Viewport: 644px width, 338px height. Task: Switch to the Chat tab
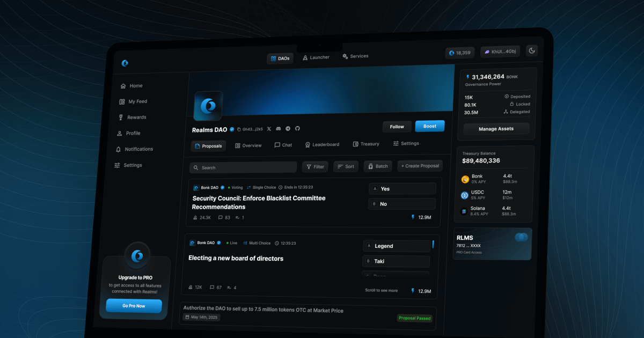tap(283, 145)
